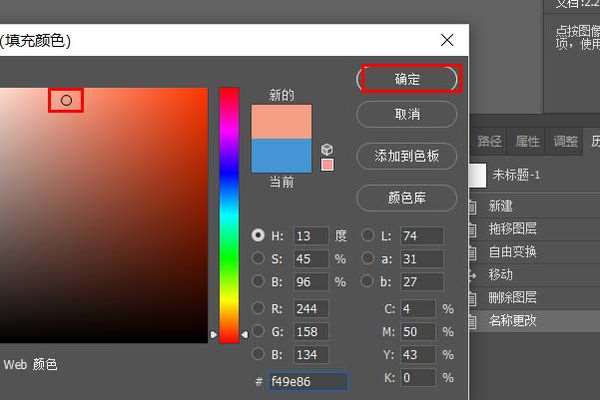The image size is (600, 400).
Task: Select the 拖移图层 history state
Action: point(535,229)
